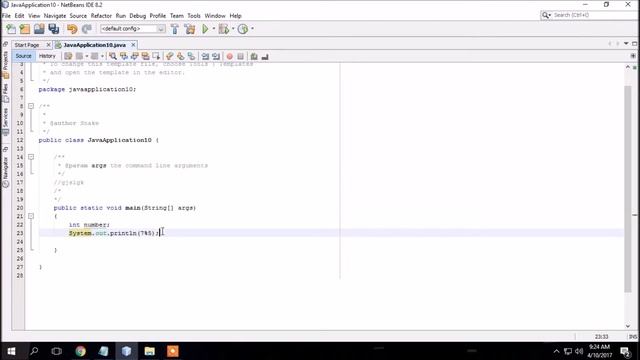Open the Navigate menu

55,16
